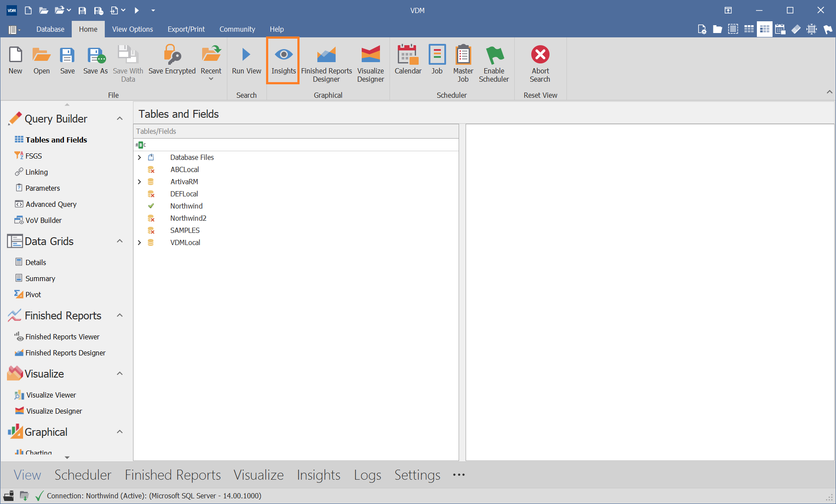The height and width of the screenshot is (504, 836).
Task: Open the Insights eye icon in ribbon
Action: tap(283, 55)
